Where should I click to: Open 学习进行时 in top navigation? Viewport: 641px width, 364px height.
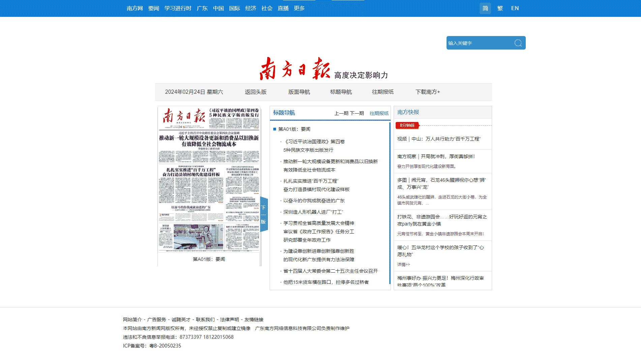178,8
